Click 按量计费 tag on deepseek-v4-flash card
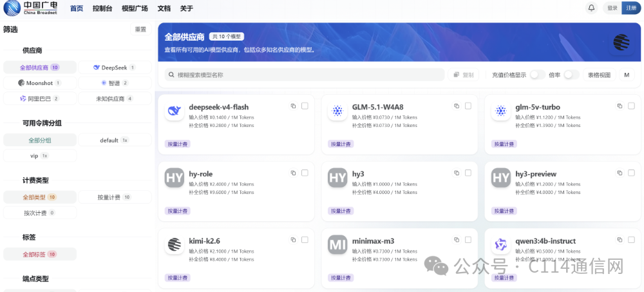The width and height of the screenshot is (644, 292). tap(178, 144)
